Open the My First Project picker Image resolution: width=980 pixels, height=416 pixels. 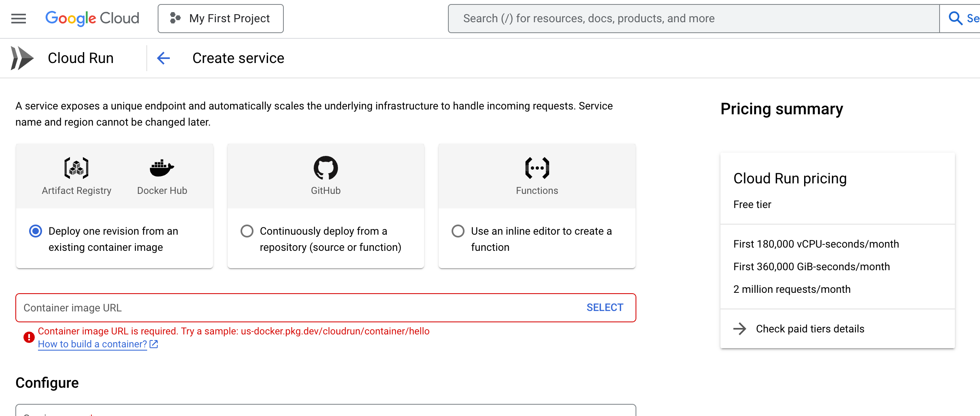[x=221, y=19]
